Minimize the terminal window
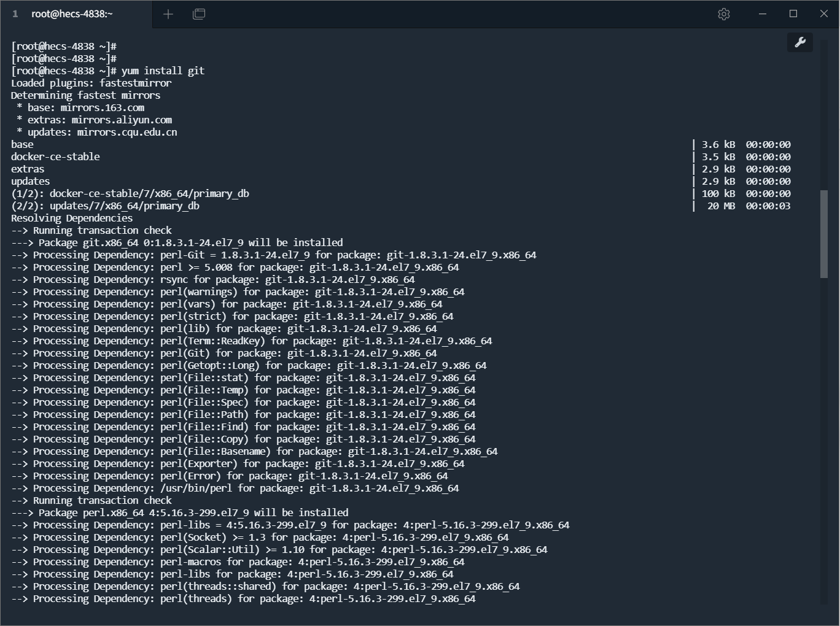 pyautogui.click(x=763, y=14)
